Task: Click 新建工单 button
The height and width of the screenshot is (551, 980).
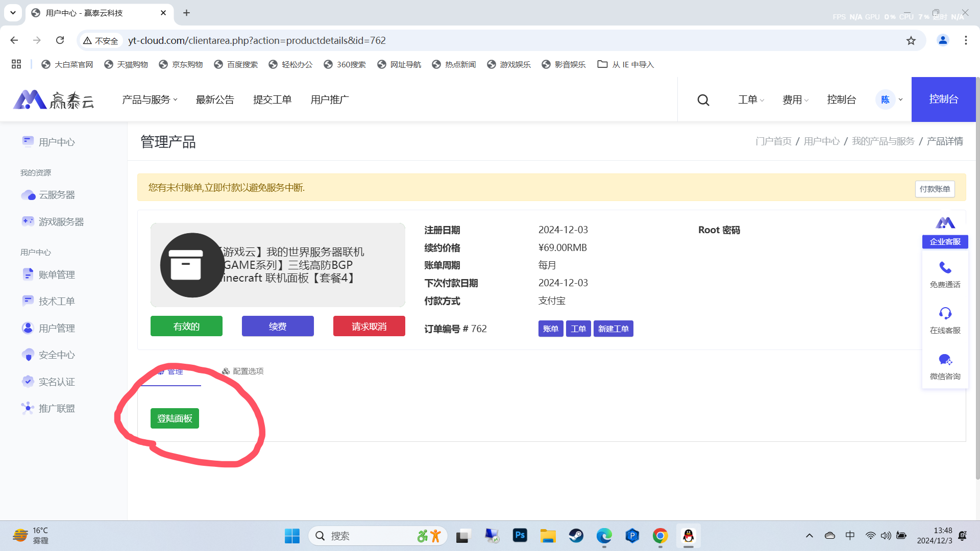Action: point(614,329)
